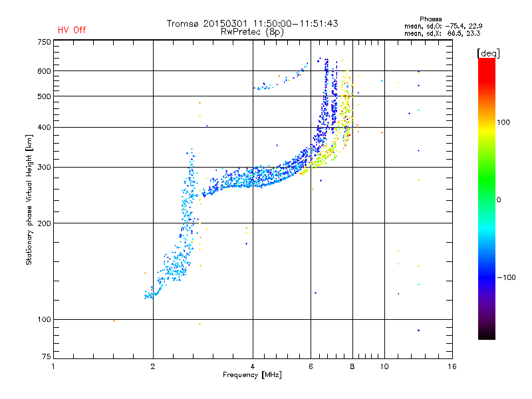Click colorbar tick label '-100'

coord(506,277)
